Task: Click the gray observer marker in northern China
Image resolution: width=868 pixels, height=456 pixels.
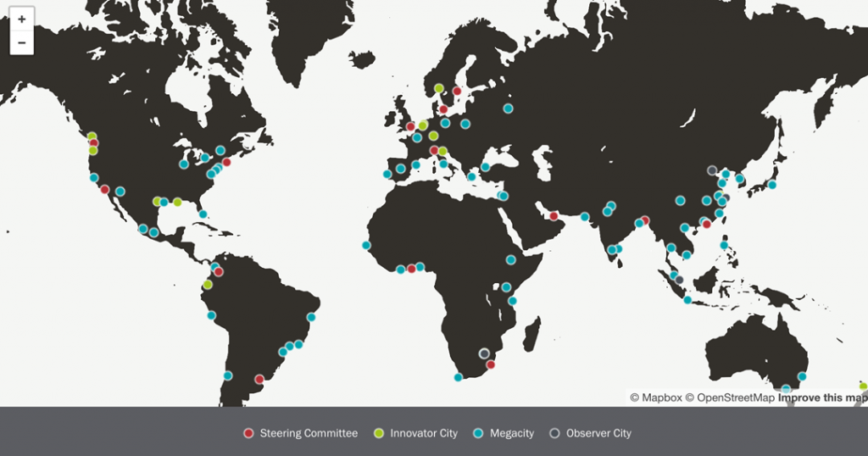Action: tap(712, 170)
